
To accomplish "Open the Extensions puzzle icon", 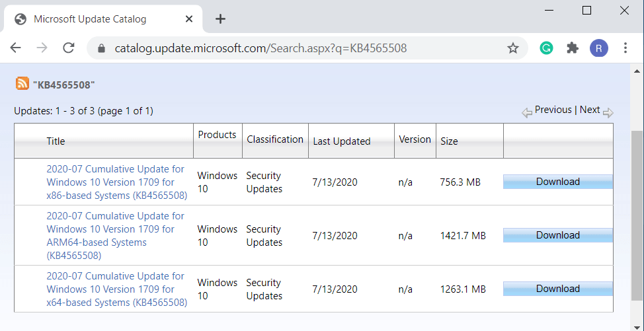I will click(572, 48).
